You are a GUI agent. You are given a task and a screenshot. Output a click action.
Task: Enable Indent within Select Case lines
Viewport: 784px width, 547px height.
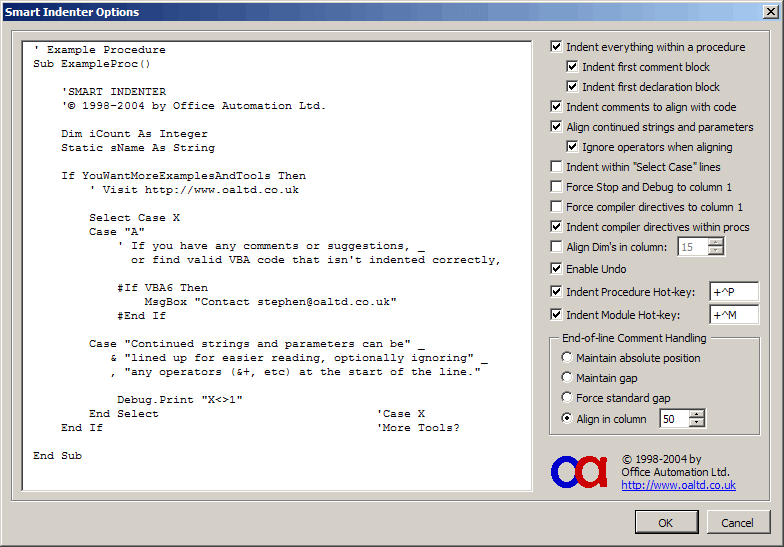click(x=556, y=166)
